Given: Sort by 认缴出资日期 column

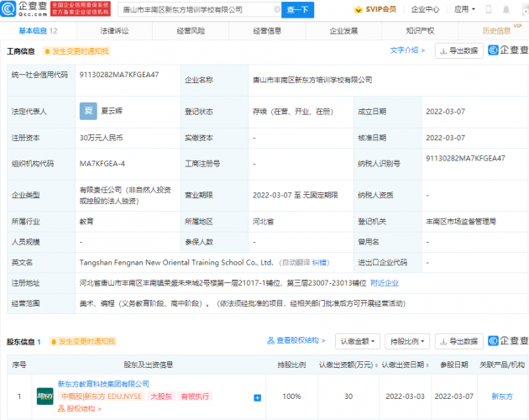Looking at the screenshot, I should click(x=406, y=365).
